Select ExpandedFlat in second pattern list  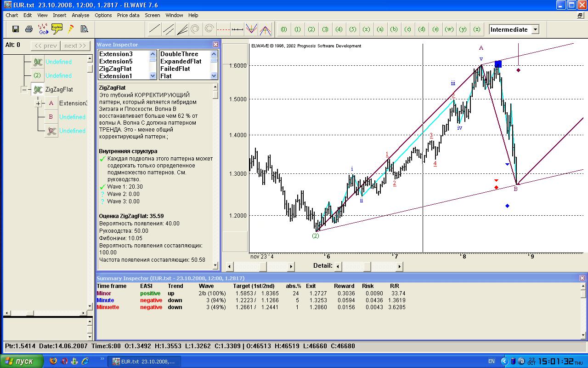(x=181, y=61)
